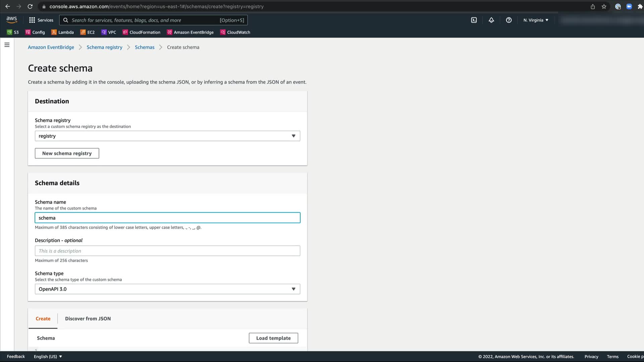Open the N. Virginia region selector
644x362 pixels.
point(536,20)
